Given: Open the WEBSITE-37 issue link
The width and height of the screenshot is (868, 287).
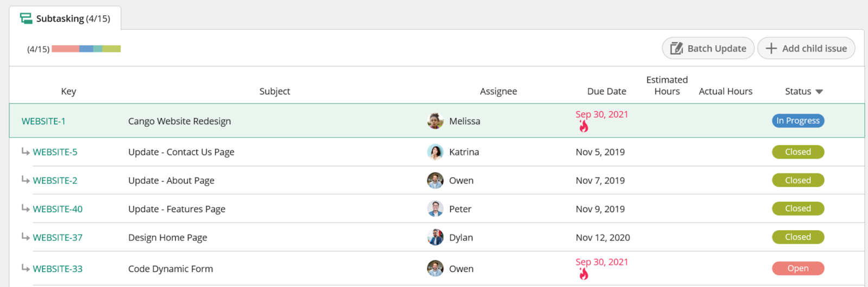Looking at the screenshot, I should coord(58,237).
